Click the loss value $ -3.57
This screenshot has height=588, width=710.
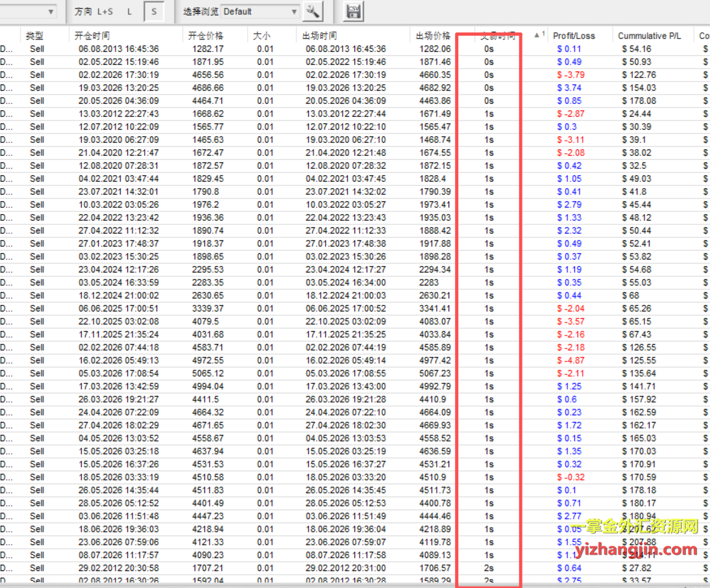click(x=570, y=321)
